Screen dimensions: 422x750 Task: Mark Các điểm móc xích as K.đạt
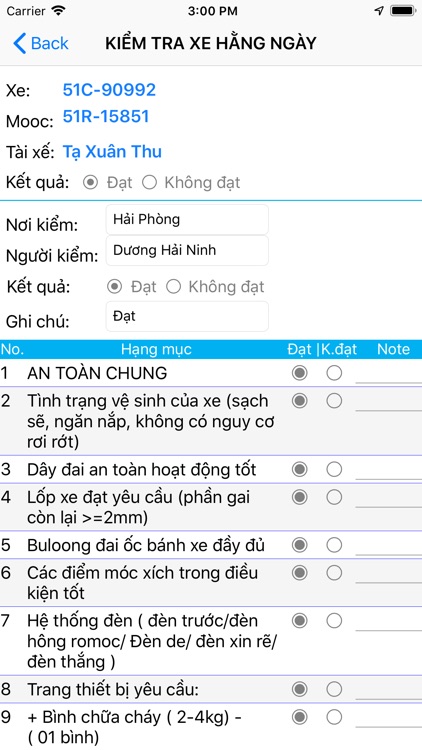coord(334,573)
